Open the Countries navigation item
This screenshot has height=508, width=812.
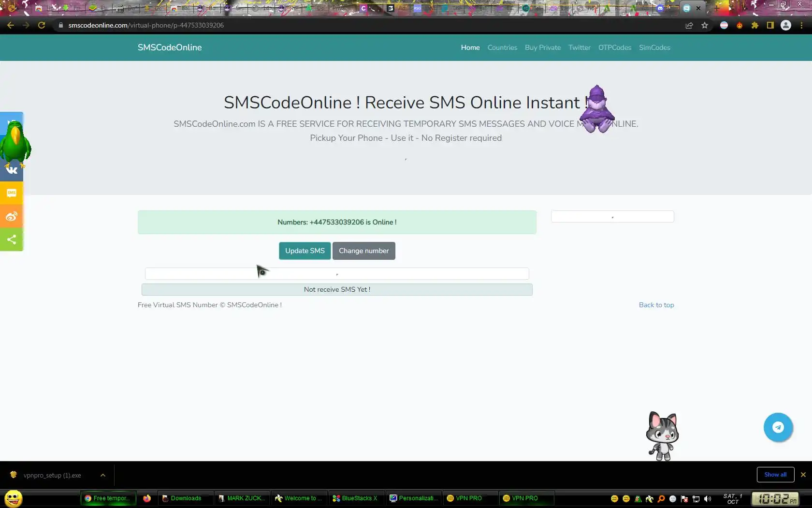[502, 47]
